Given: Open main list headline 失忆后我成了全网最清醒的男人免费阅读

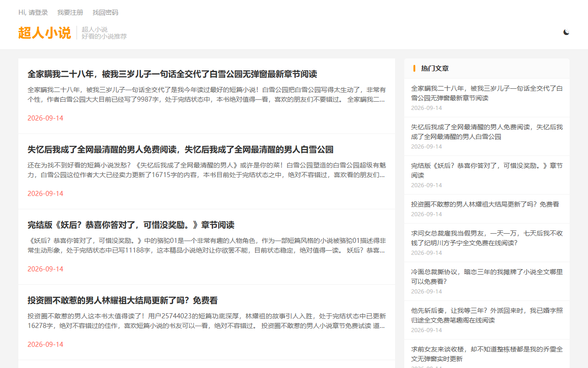Looking at the screenshot, I should point(181,149).
